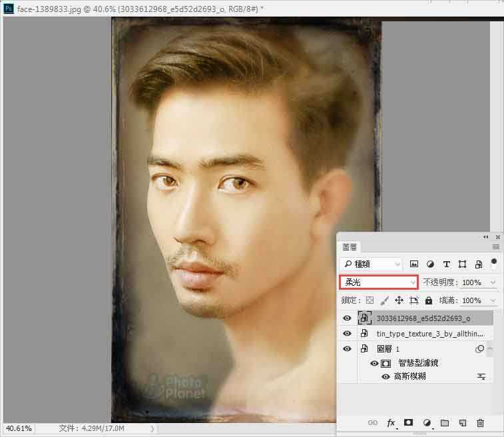Image resolution: width=504 pixels, height=437 pixels.
Task: Select the 圖層 panel tab
Action: click(x=350, y=246)
